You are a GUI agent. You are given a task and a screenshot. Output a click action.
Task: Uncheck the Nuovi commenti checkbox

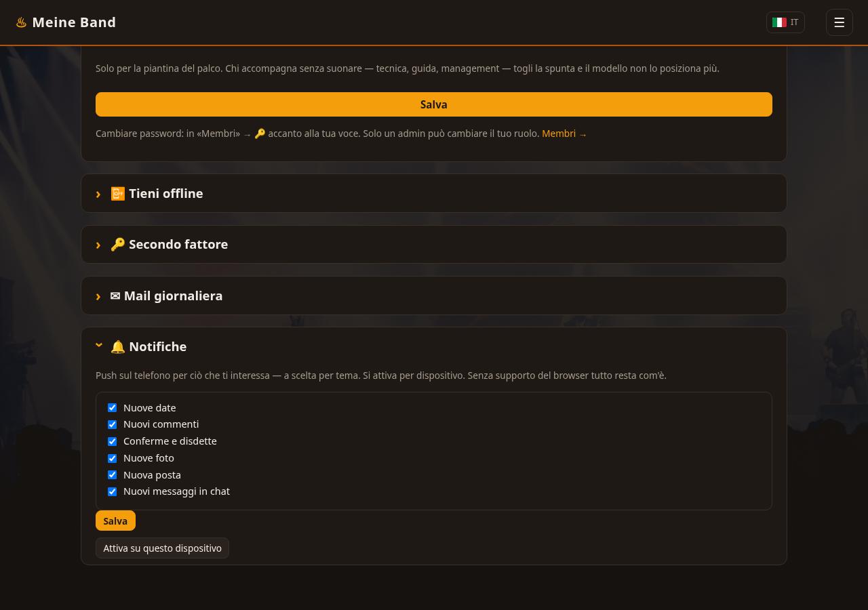(112, 424)
